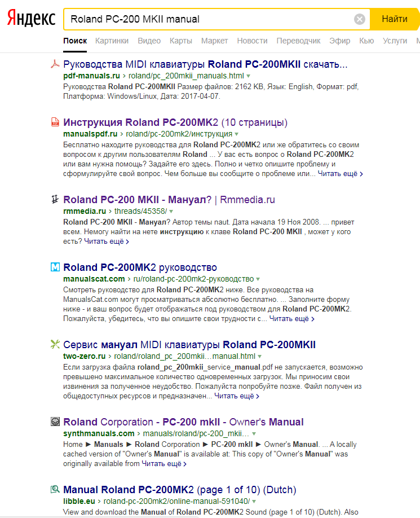
Task: Go to the Маркет tab
Action: (x=214, y=41)
